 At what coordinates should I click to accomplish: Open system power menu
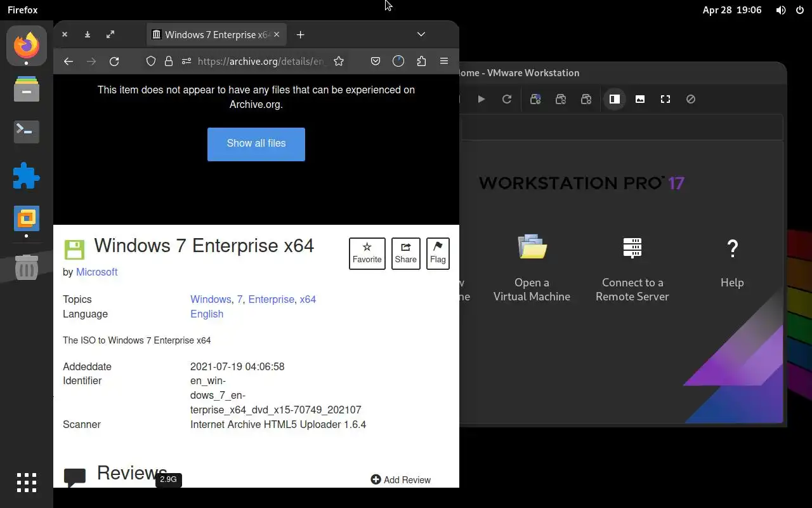pyautogui.click(x=800, y=10)
